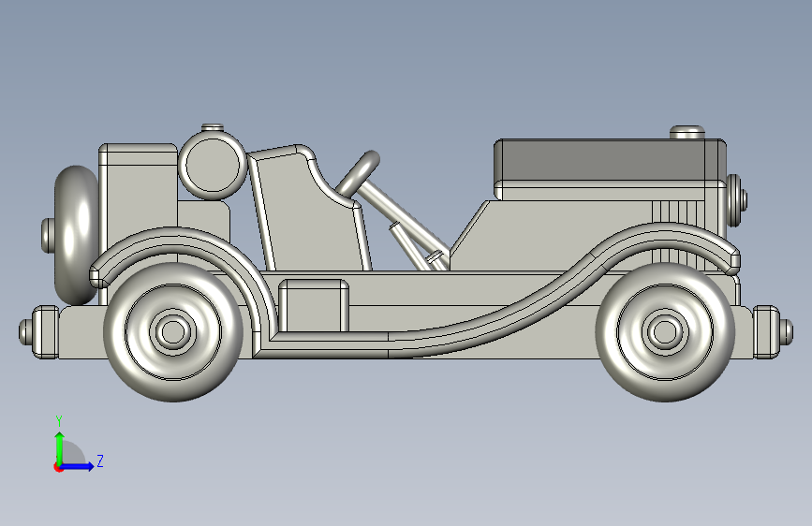The width and height of the screenshot is (812, 526).
Task: Select the spare tire mounted at the car's rear
Action: click(76, 235)
